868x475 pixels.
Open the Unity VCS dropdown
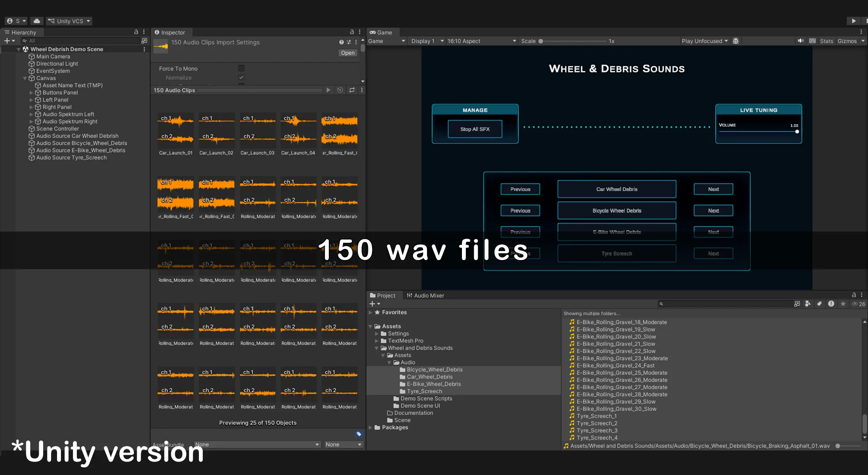[69, 21]
